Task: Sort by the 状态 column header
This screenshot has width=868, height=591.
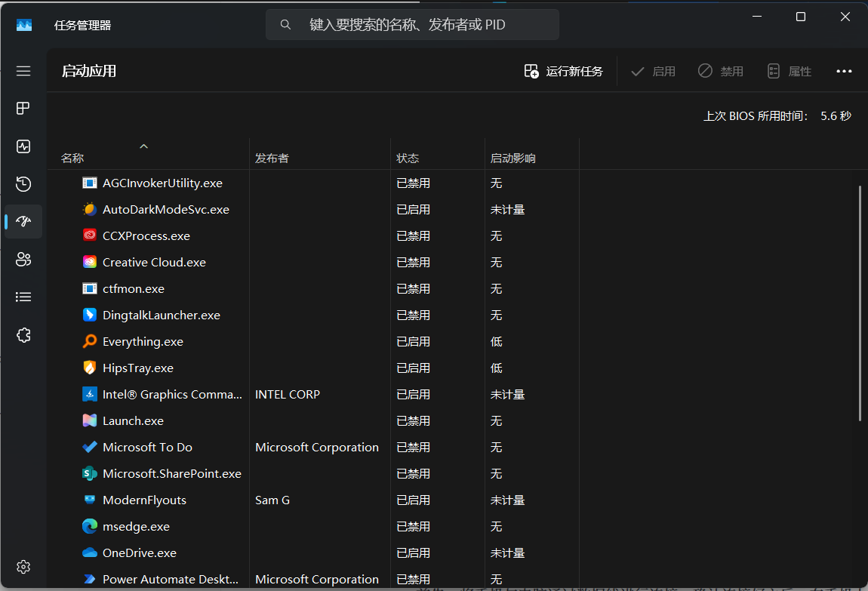Action: click(408, 159)
